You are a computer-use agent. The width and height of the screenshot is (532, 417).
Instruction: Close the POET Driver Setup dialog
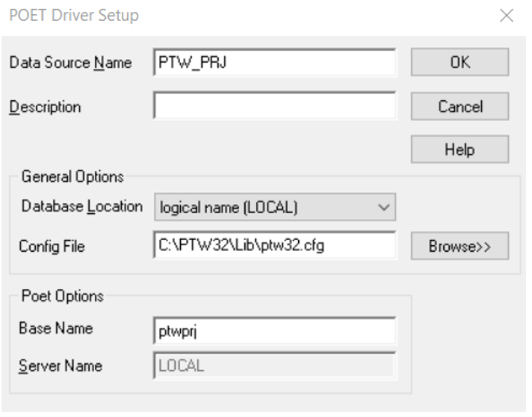(x=507, y=15)
